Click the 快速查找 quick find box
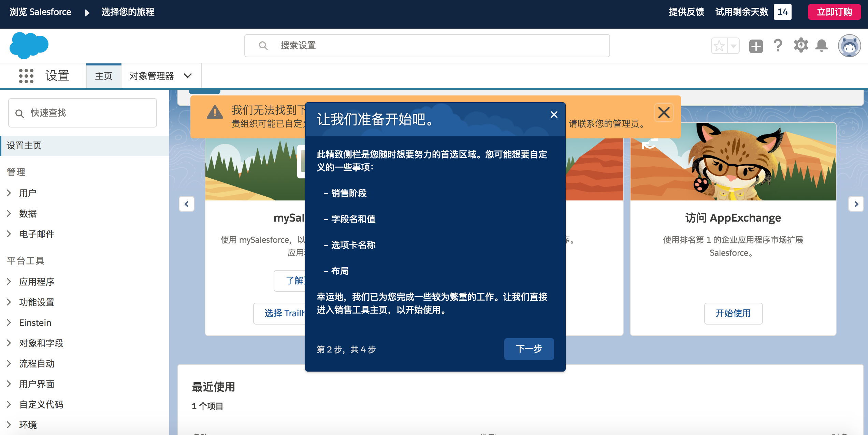Viewport: 868px width, 435px height. (83, 113)
